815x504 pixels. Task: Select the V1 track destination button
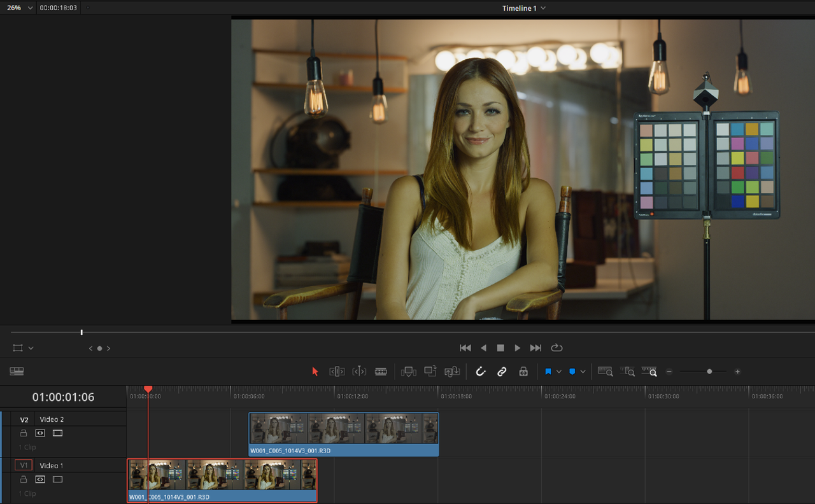[24, 465]
